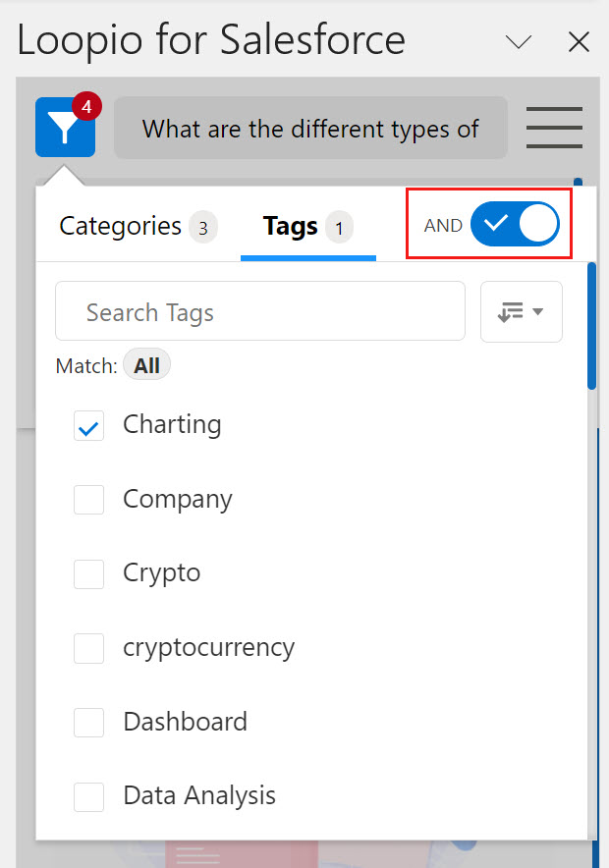Click the search query text box
Viewport: 609px width, 868px height.
[x=310, y=128]
